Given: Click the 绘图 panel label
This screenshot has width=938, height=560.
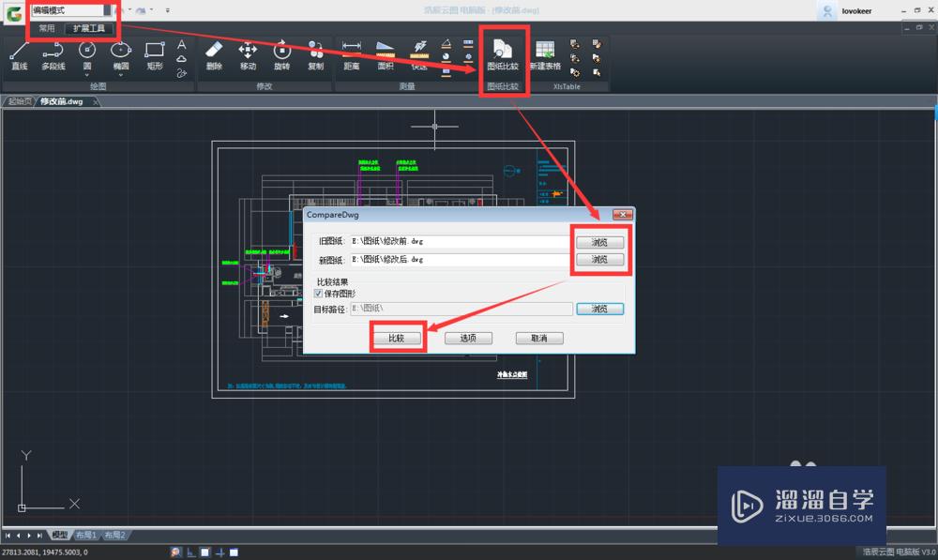Looking at the screenshot, I should coord(98,86).
